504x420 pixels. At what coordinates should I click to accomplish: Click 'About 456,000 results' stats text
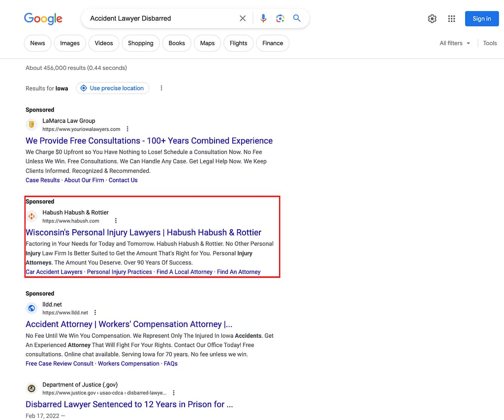(76, 68)
